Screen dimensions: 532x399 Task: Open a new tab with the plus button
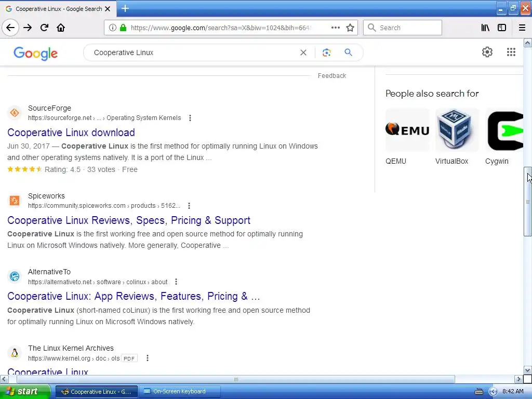point(125,8)
